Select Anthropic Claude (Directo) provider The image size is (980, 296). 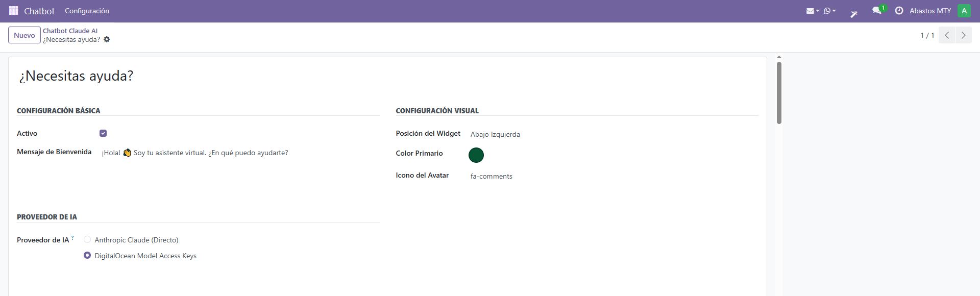[x=87, y=239]
